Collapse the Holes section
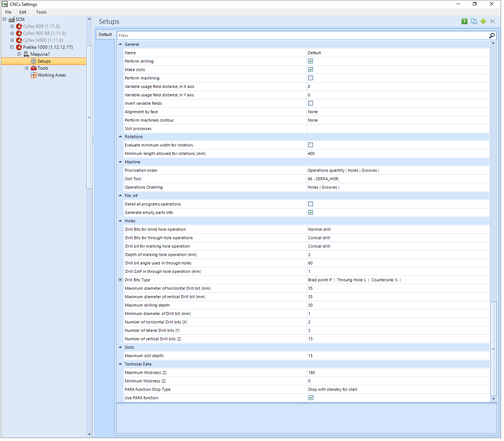 [120, 221]
